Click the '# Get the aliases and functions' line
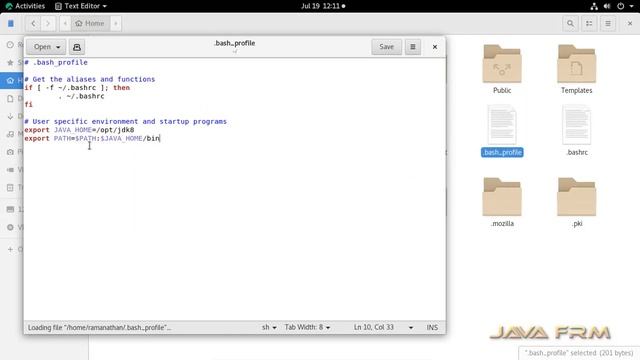640x360 pixels. 89,79
